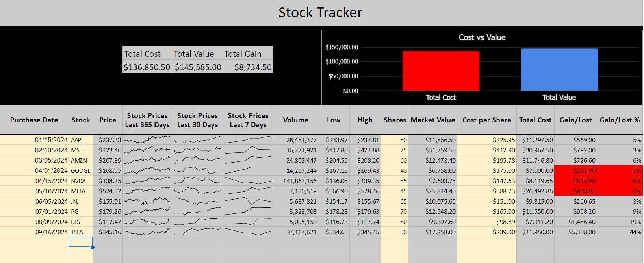Select the DIS shares cell showing 80
Screen dimensions: 644x263
pos(395,222)
